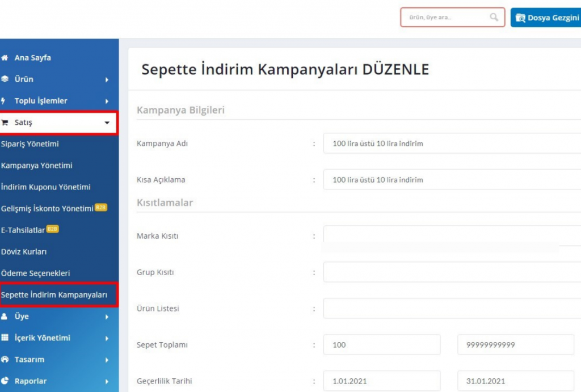Image resolution: width=581 pixels, height=392 pixels.
Task: Click the Toplu İşlemler lightning icon
Action: coord(3,101)
